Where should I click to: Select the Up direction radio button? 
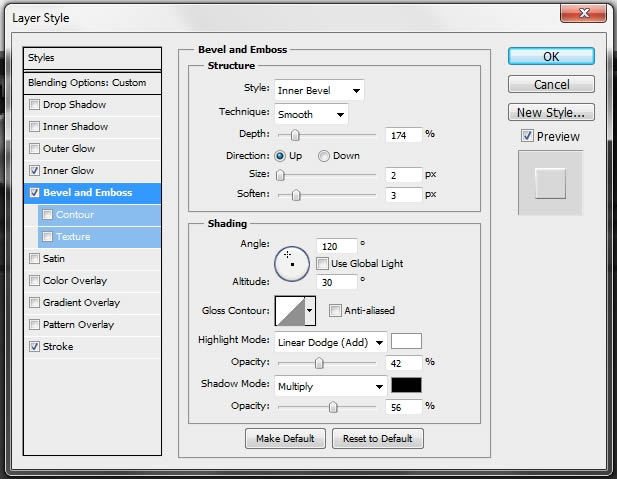coord(280,156)
